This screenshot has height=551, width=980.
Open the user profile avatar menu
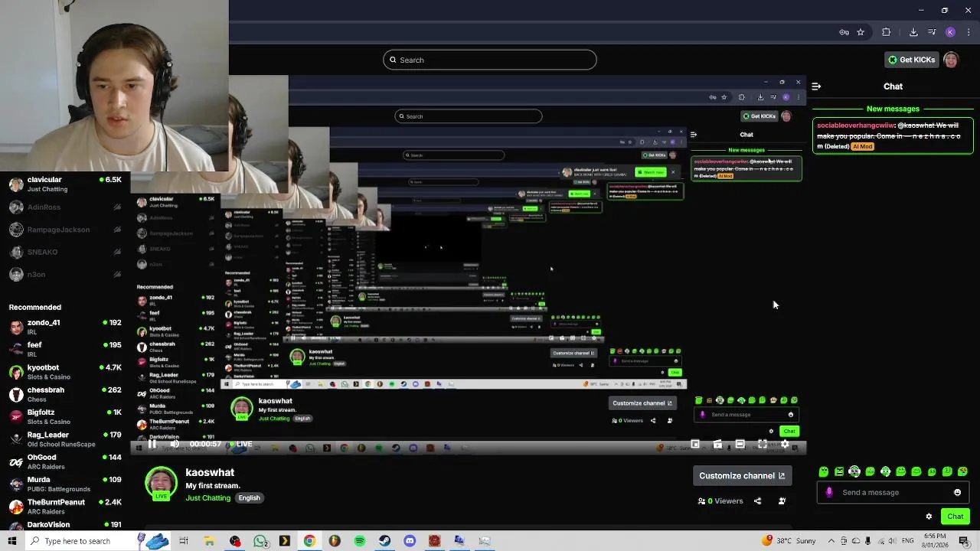coord(951,60)
